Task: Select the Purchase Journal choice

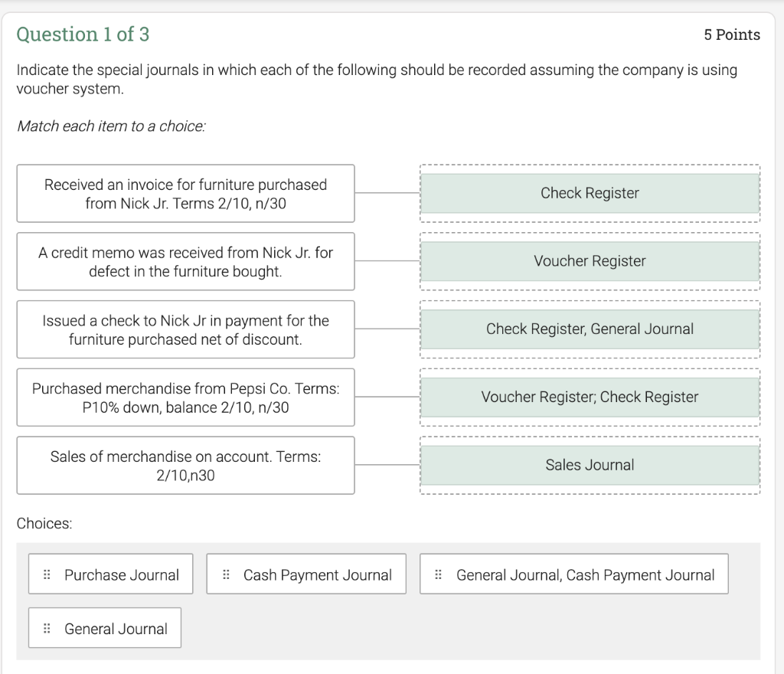Action: click(110, 574)
